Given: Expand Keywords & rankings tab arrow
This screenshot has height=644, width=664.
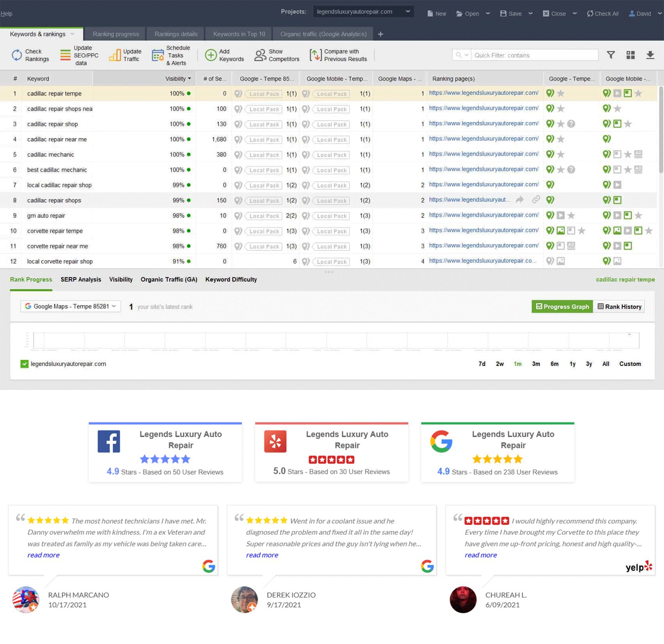Looking at the screenshot, I should pos(72,34).
